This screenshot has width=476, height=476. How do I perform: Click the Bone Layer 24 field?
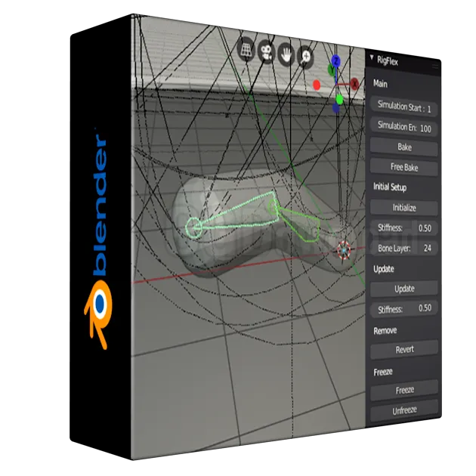pyautogui.click(x=404, y=249)
